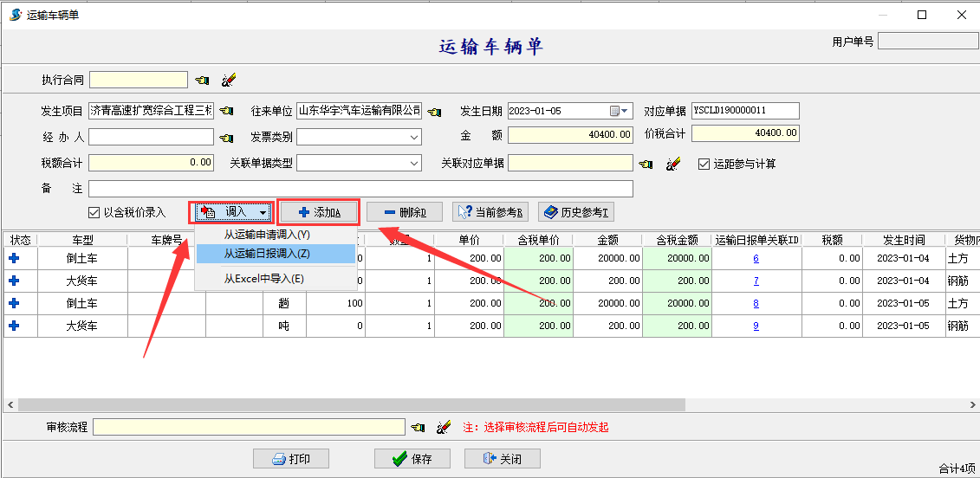Open 发生日期 calendar dropdown
This screenshot has height=478, width=980.
pyautogui.click(x=620, y=111)
